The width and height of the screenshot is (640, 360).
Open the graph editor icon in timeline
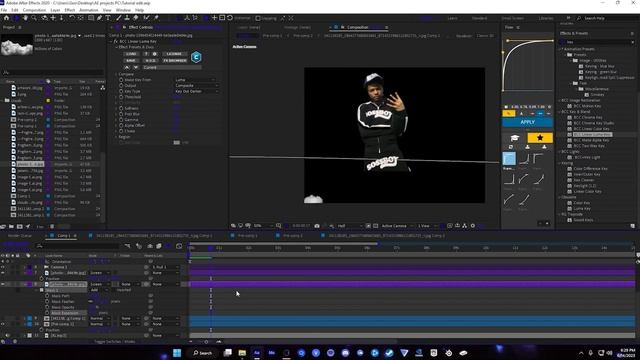tap(179, 246)
